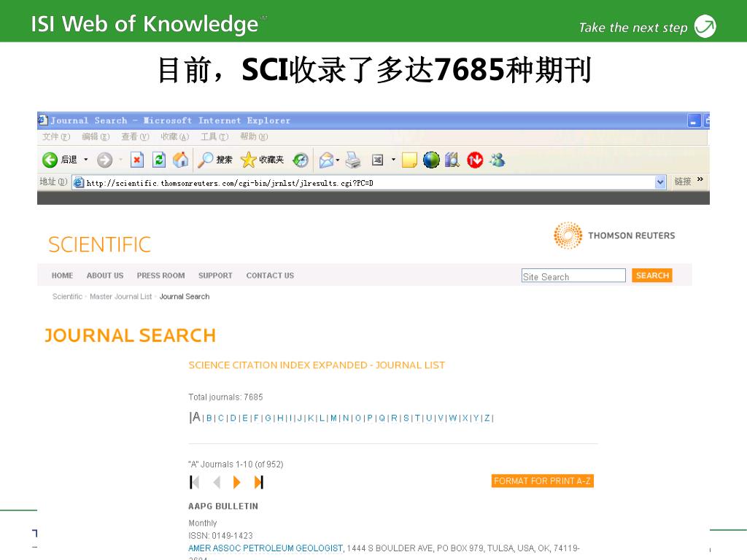Open the 帮助(H) Help menu
747x560 pixels.
point(254,136)
